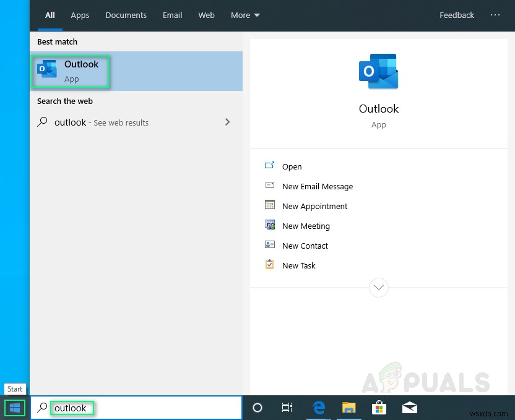515x420 pixels.
Task: Open a New Email Message in Outlook
Action: tap(318, 186)
